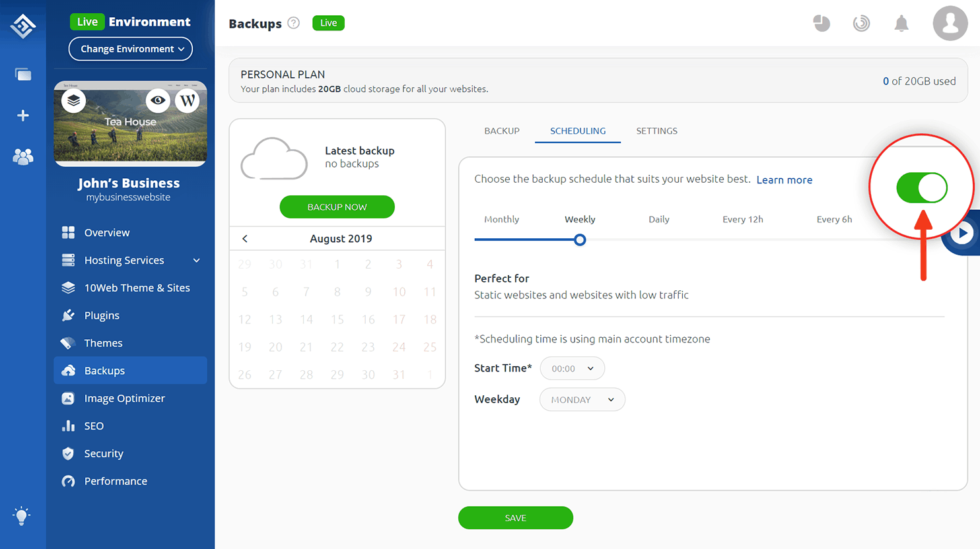Expand Hosting Services menu chevron
980x549 pixels.
pyautogui.click(x=196, y=261)
